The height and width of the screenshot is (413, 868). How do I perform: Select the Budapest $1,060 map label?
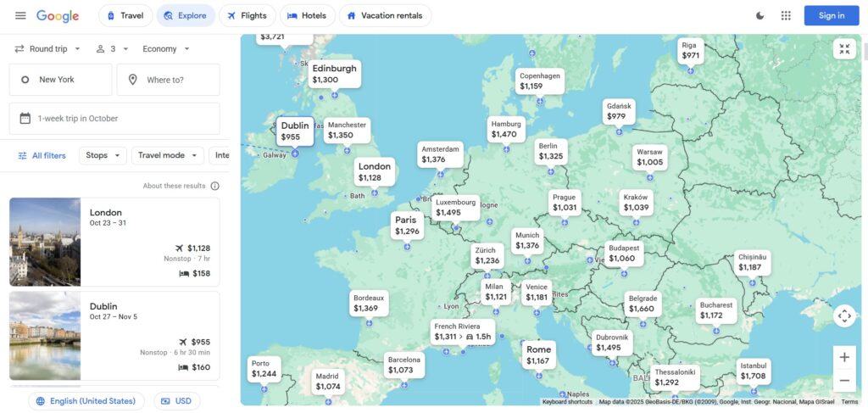(x=625, y=254)
